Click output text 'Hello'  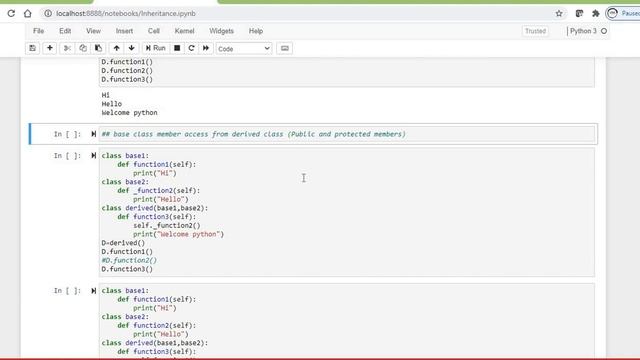pos(111,104)
